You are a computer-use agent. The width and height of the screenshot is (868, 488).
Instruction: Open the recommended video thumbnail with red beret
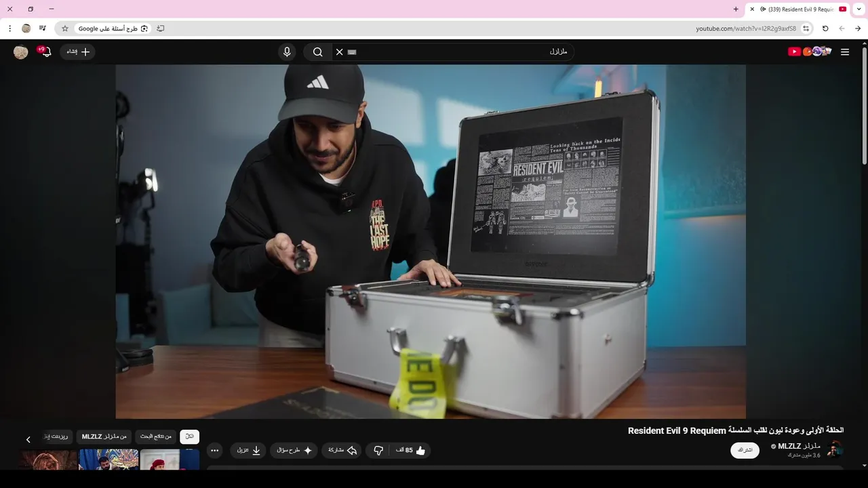tap(170, 460)
